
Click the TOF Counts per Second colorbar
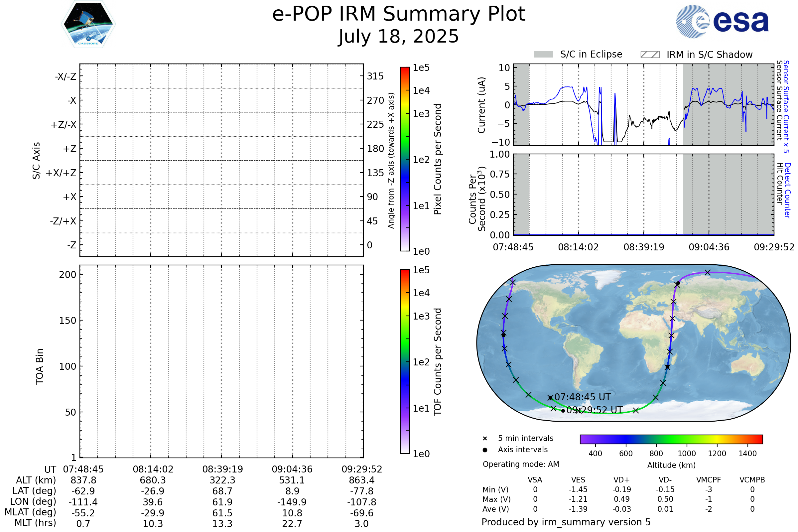405,362
